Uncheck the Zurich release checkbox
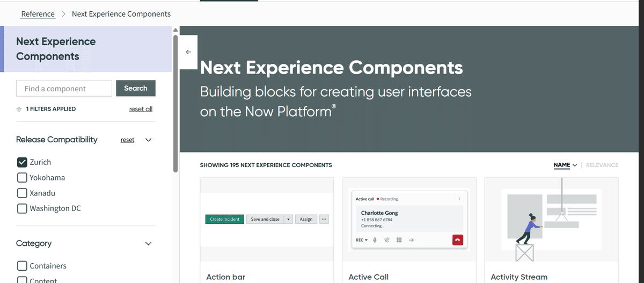The height and width of the screenshot is (283, 644). point(22,162)
